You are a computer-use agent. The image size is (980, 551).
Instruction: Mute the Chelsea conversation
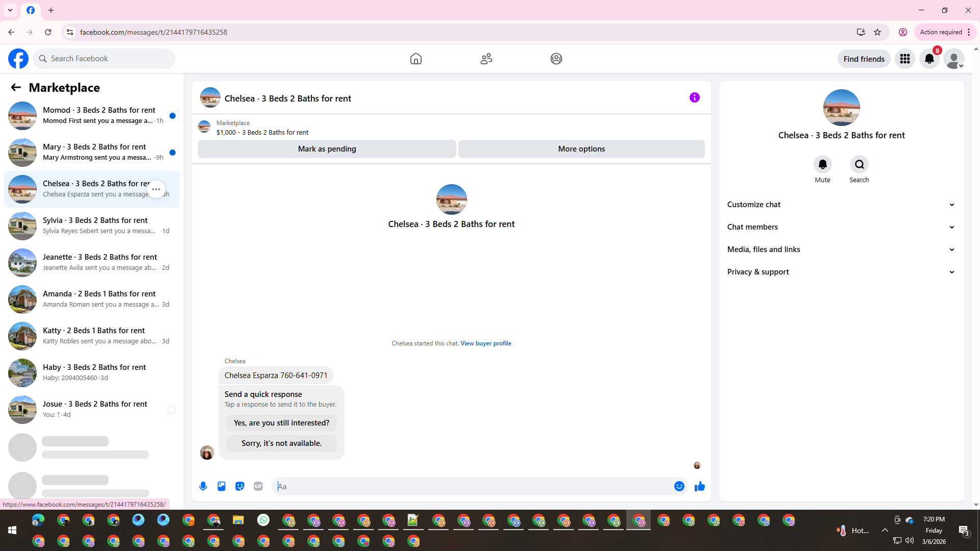pyautogui.click(x=822, y=165)
